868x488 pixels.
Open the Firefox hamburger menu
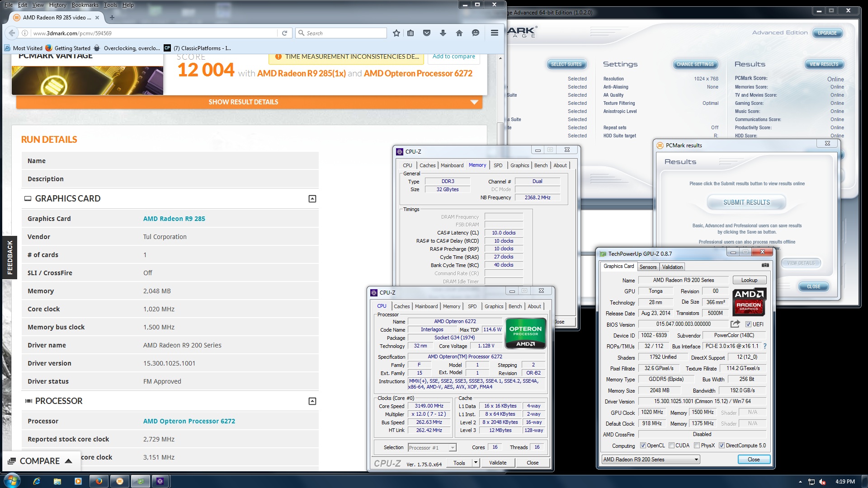coord(495,33)
